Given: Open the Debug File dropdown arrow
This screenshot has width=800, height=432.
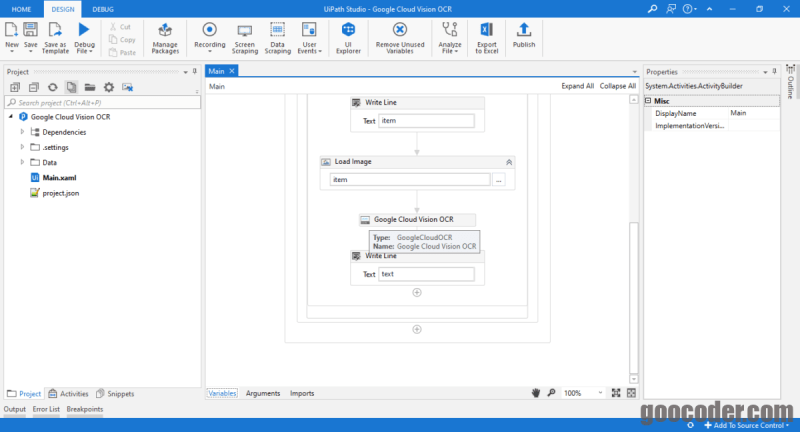Looking at the screenshot, I should click(91, 52).
